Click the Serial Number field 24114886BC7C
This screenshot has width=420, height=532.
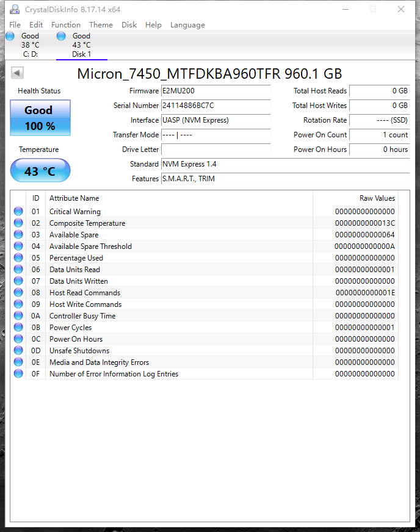pyautogui.click(x=216, y=106)
